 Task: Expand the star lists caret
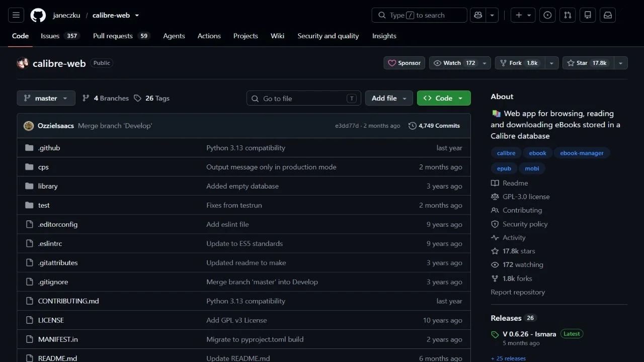620,63
